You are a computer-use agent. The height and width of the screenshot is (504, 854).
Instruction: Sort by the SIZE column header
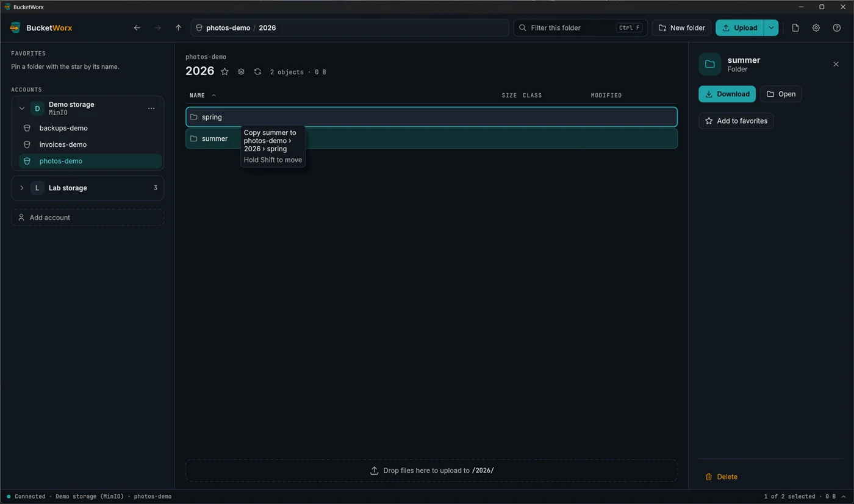tap(509, 96)
